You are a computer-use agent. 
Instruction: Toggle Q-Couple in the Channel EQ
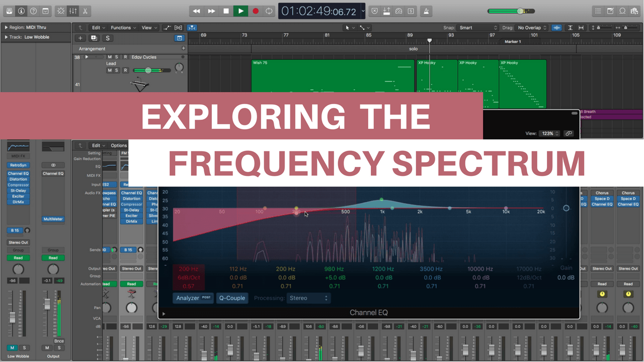(232, 298)
